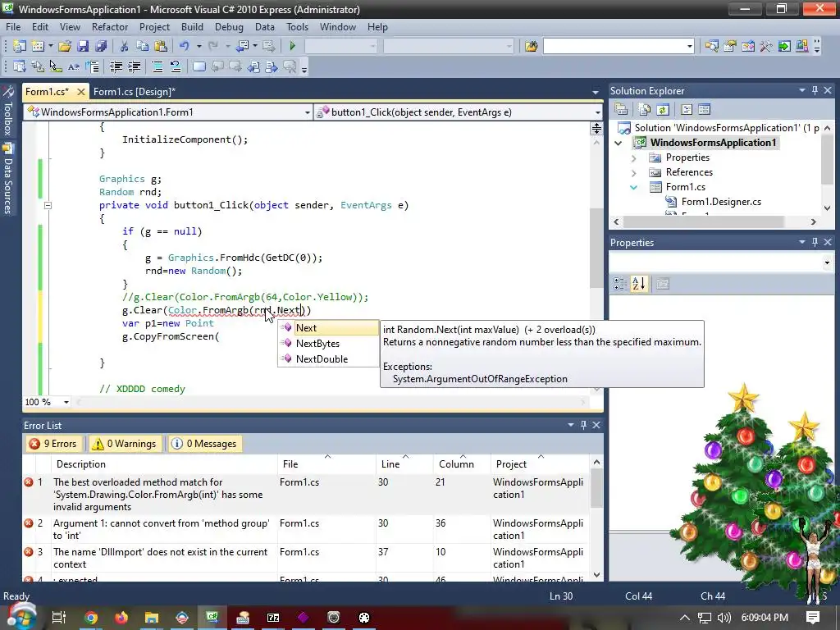
Task: Toggle auto-hide pin on Error List
Action: (583, 425)
